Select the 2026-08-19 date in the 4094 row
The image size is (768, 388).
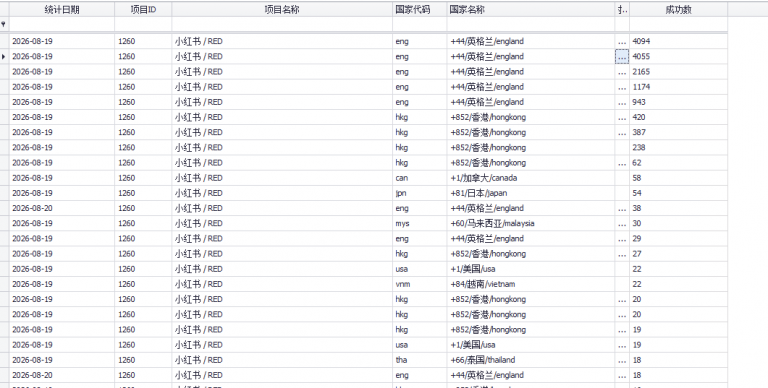click(x=62, y=42)
